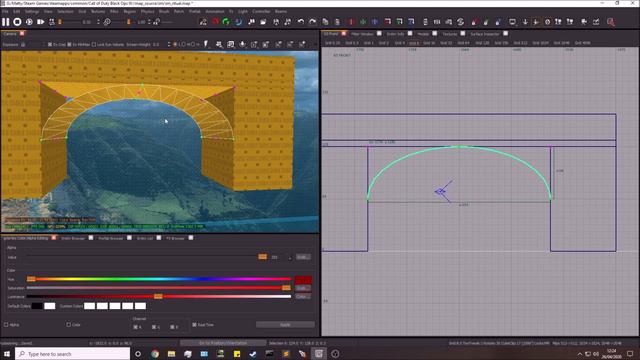640x360 pixels.
Task: Toggle the Filter Window tab checkbox
Action: [x=379, y=33]
